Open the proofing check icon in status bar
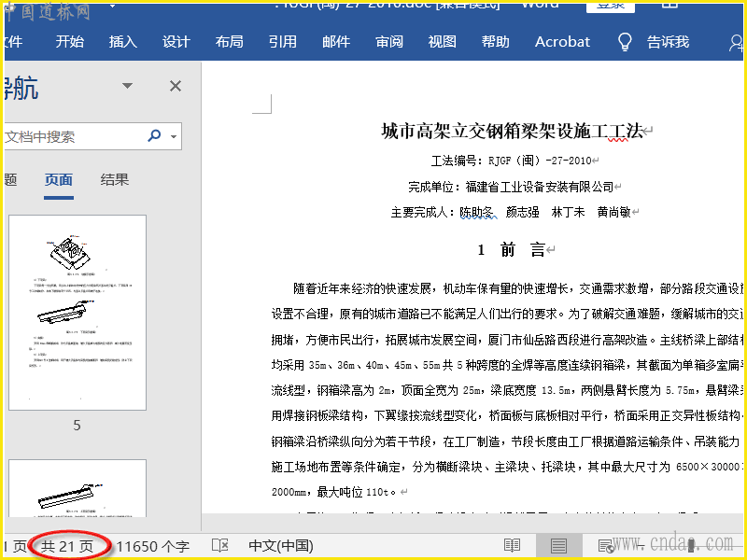747x560 pixels. point(220,545)
